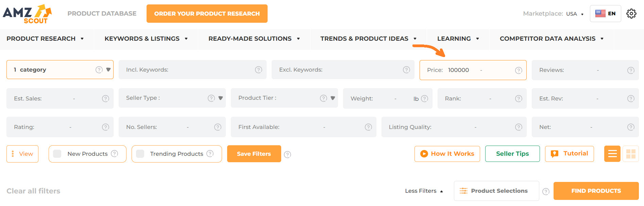This screenshot has width=644, height=206.
Task: Click the Find Products button
Action: pos(596,191)
